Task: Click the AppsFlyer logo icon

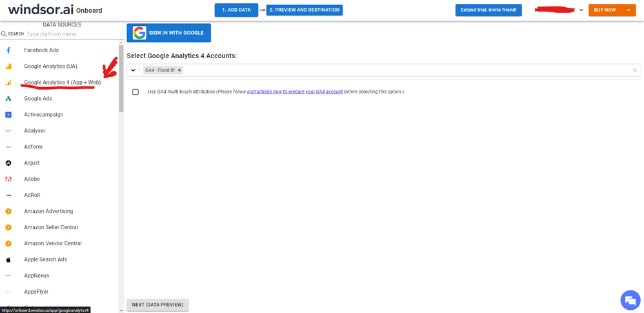Action: coord(8,292)
